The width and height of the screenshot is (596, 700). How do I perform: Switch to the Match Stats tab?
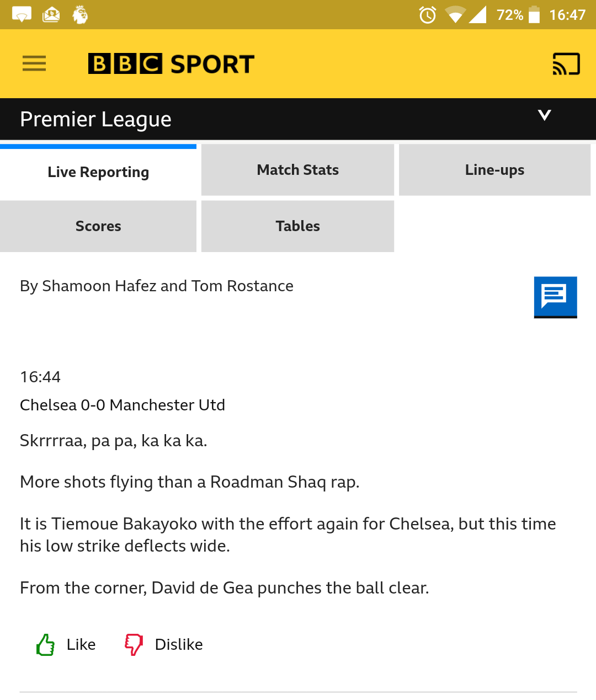tap(297, 170)
